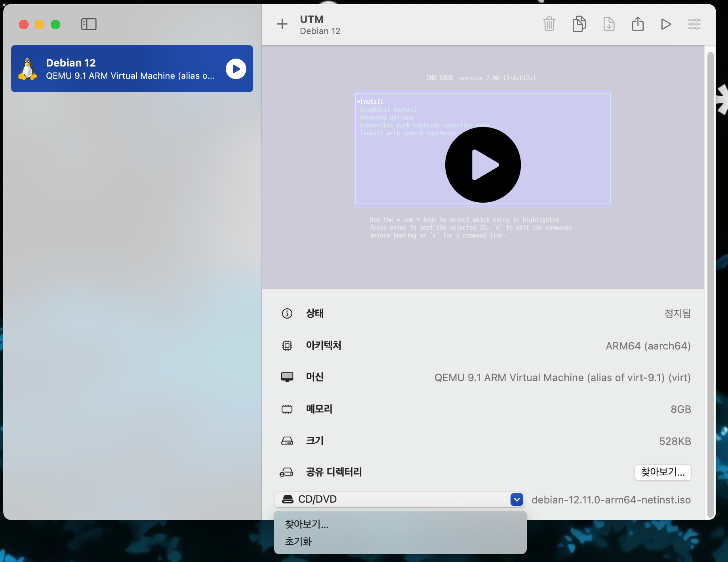Choose 초기화 in the CD/DVD popup menu
The height and width of the screenshot is (562, 728).
click(298, 541)
